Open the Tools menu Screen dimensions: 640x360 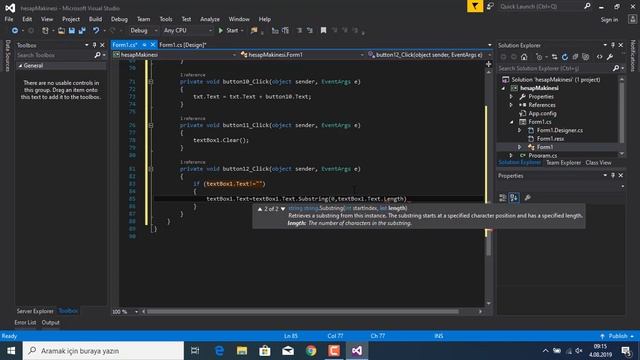(166, 19)
